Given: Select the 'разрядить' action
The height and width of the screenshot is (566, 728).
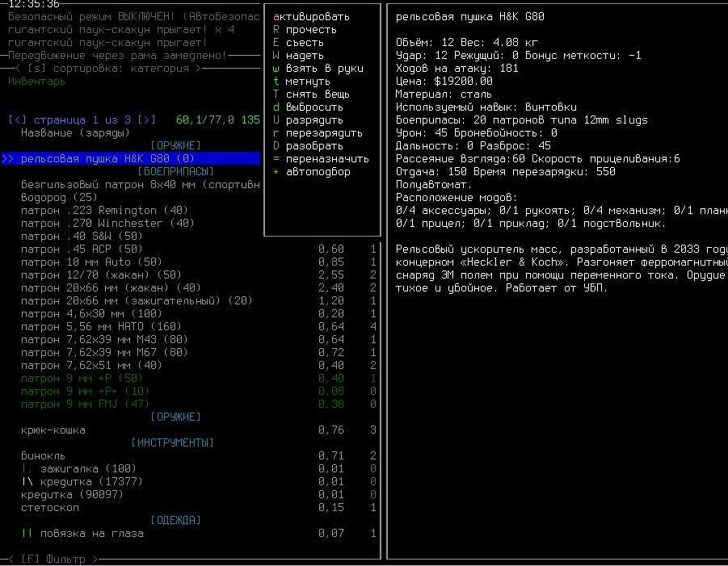Looking at the screenshot, I should [x=308, y=120].
